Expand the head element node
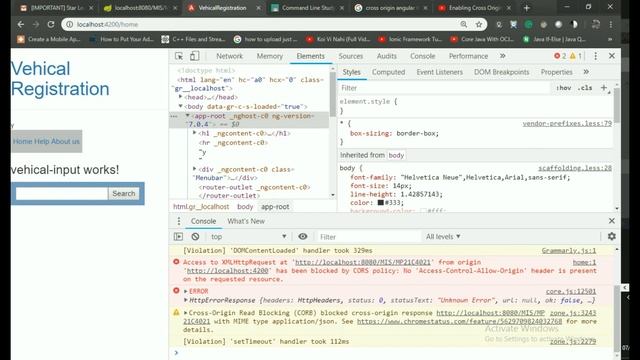640x360 pixels. tap(180, 97)
